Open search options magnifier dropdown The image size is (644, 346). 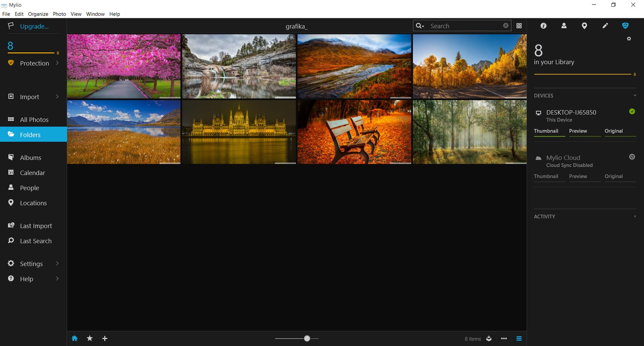click(420, 26)
